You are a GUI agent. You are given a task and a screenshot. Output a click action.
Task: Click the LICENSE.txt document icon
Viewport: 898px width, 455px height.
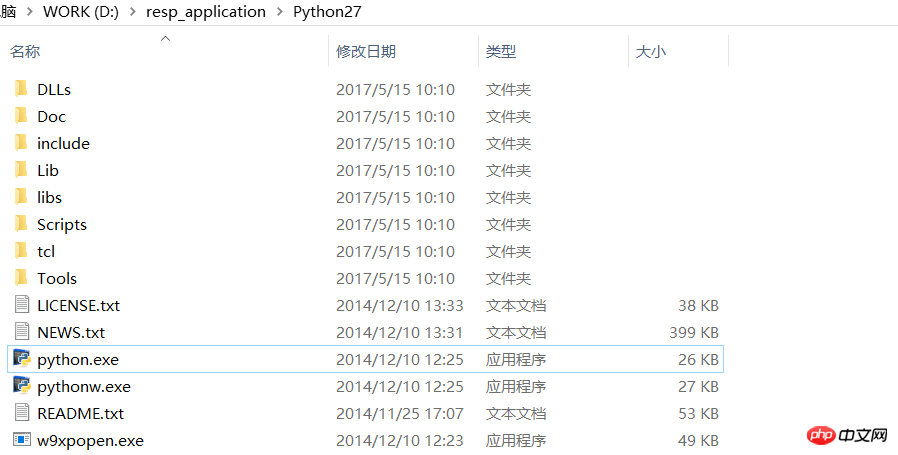[22, 304]
